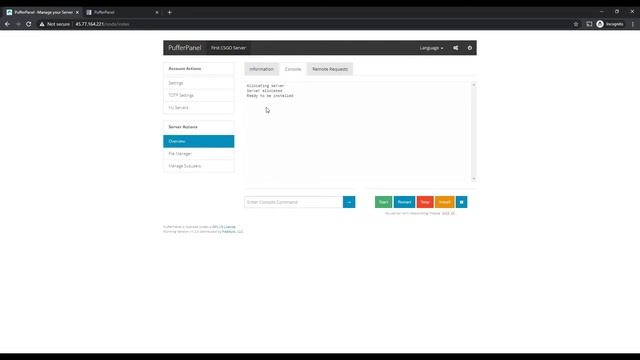
Task: Open the browser menu (three dots)
Action: (633, 24)
